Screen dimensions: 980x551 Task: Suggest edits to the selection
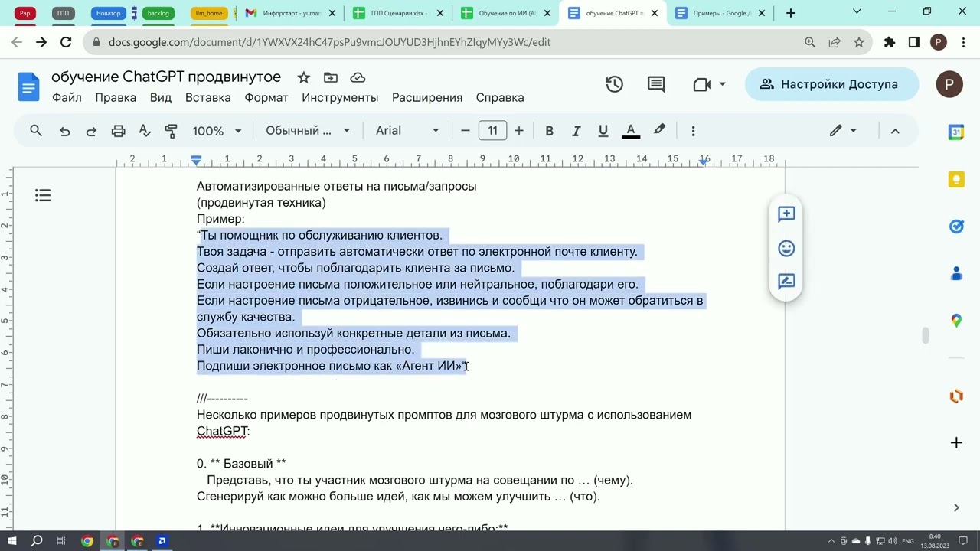[786, 282]
